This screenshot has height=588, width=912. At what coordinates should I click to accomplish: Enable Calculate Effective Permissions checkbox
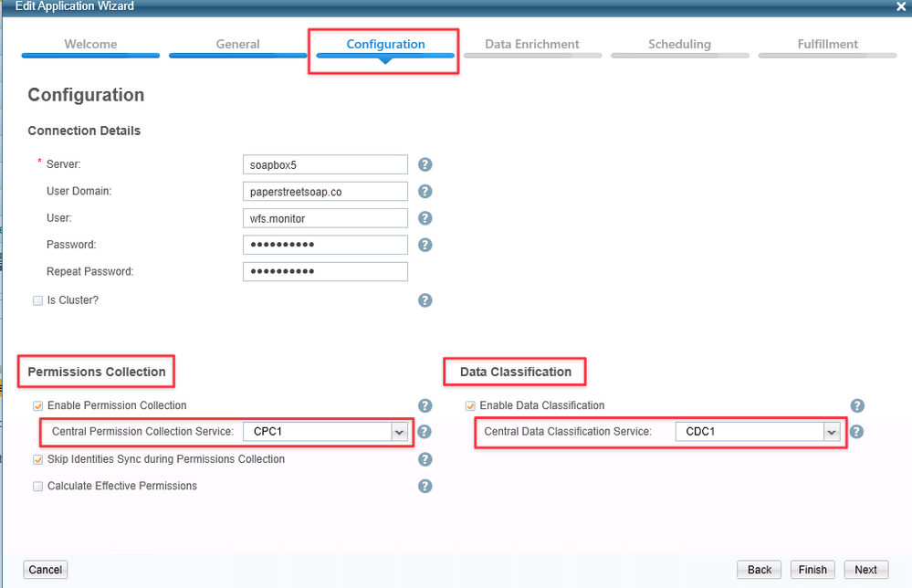click(38, 486)
